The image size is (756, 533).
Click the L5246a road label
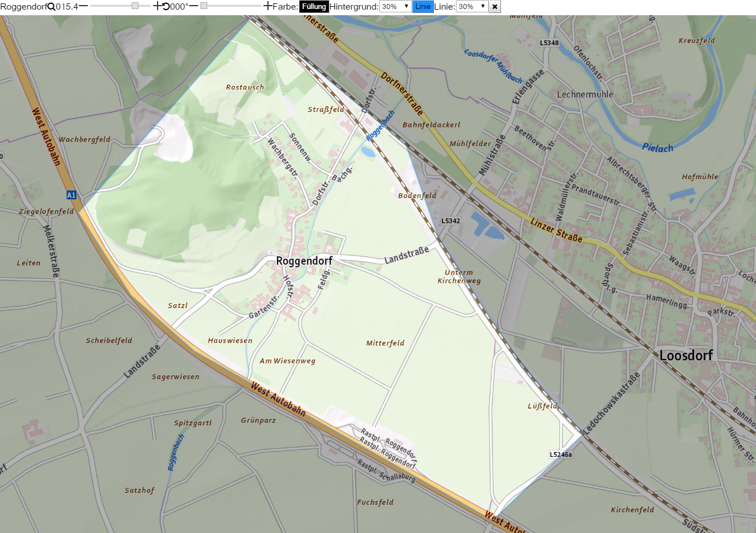561,455
